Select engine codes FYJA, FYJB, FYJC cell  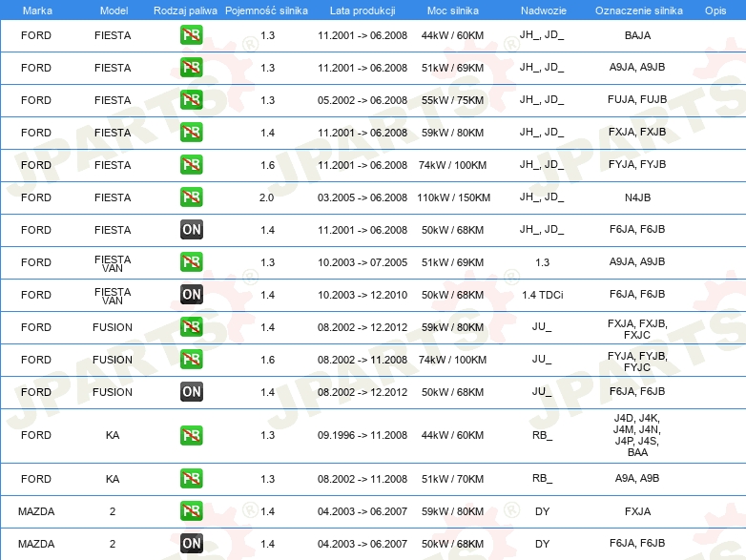(637, 362)
